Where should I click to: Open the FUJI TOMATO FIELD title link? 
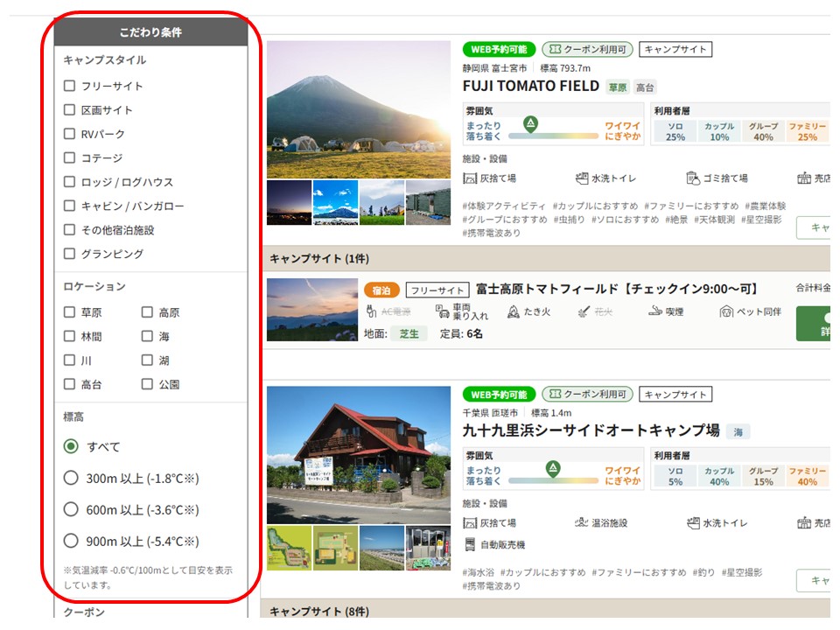(x=530, y=86)
